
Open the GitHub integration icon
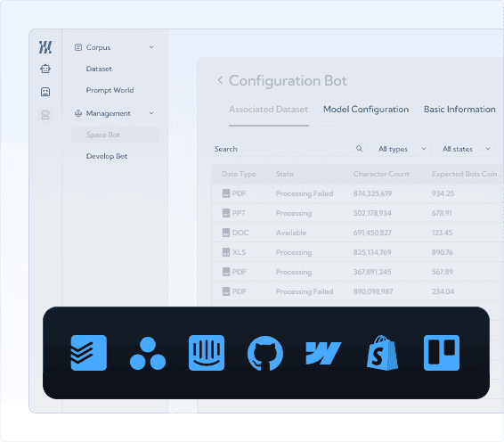click(265, 353)
